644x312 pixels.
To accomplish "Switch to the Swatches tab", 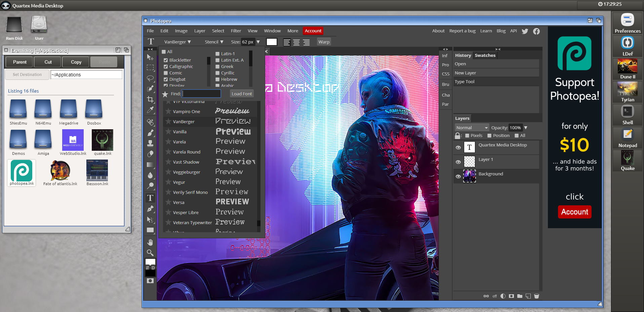I will coord(485,55).
